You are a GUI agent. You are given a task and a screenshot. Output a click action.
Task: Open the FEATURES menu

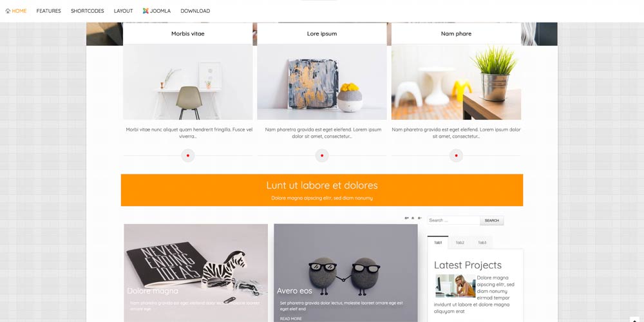point(48,11)
